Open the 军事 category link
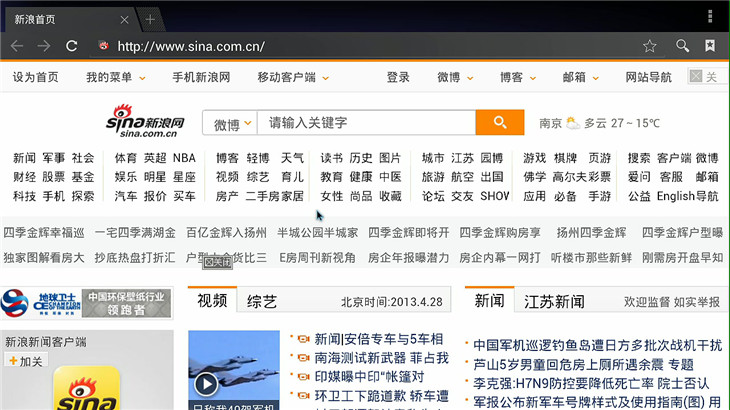Screen dimensions: 730x410 [54, 158]
